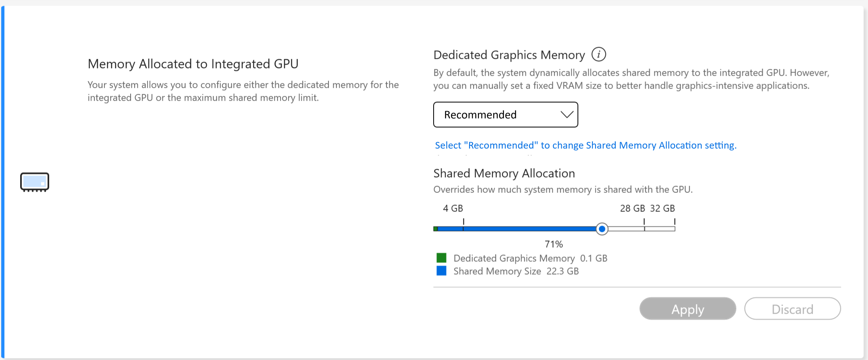Screen dimensions: 868x360
Task: Click the 71% value below the slider
Action: click(554, 244)
